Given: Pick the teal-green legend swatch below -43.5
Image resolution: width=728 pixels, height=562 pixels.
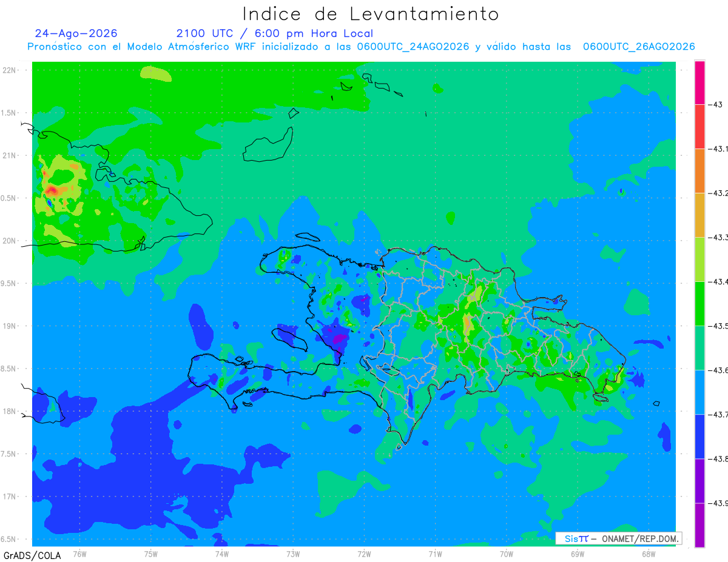Looking at the screenshot, I should tap(699, 348).
